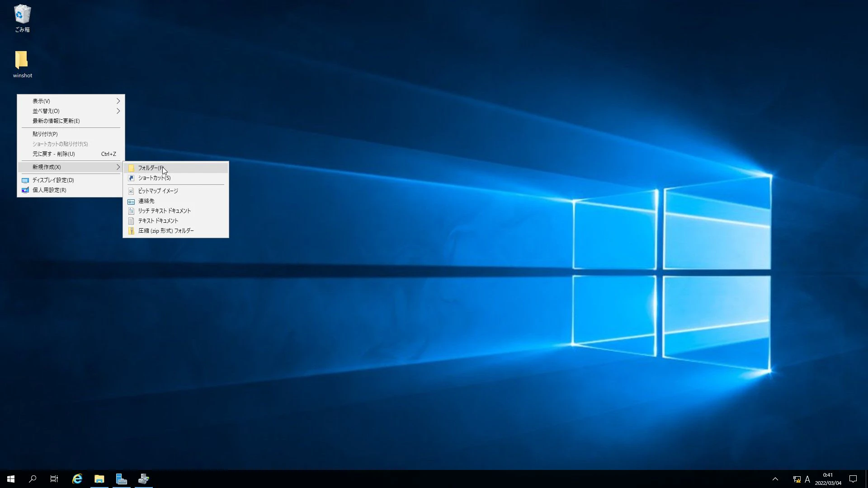The height and width of the screenshot is (488, 868).
Task: Open the Action Center notification icon
Action: pos(853,479)
